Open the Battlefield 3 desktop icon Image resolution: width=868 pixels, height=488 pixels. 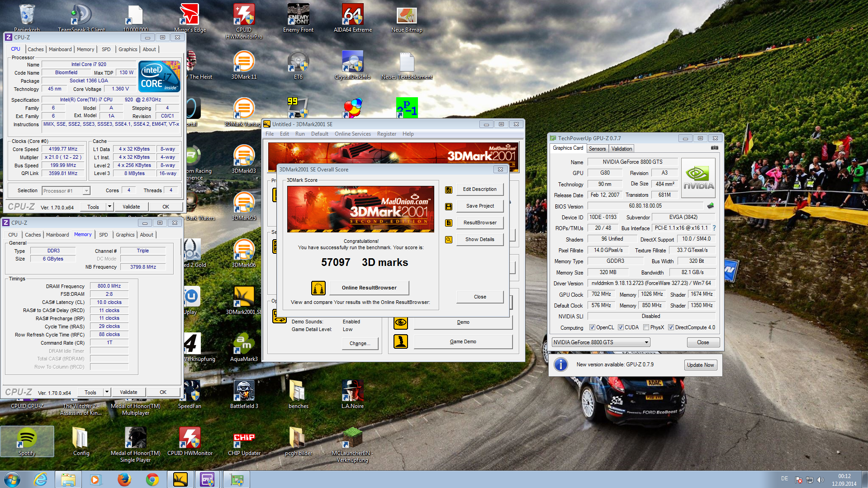point(244,394)
